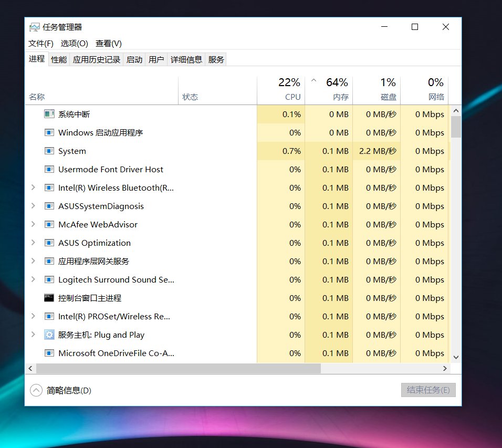The height and width of the screenshot is (448, 502).
Task: Click the horizontal scrollbar right arrow
Action: tap(445, 368)
